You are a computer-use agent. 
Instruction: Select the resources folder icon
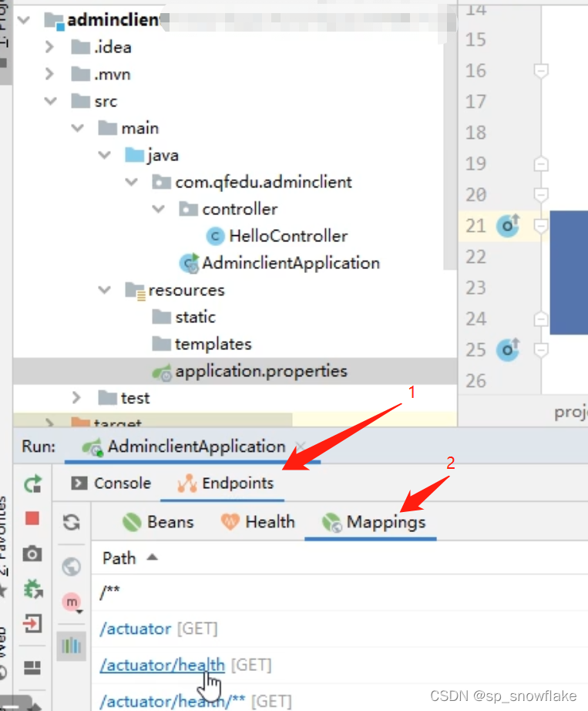click(x=135, y=291)
